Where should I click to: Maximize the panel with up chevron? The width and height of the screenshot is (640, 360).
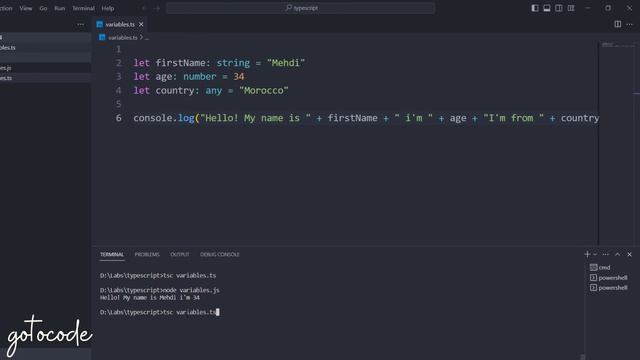(x=618, y=254)
